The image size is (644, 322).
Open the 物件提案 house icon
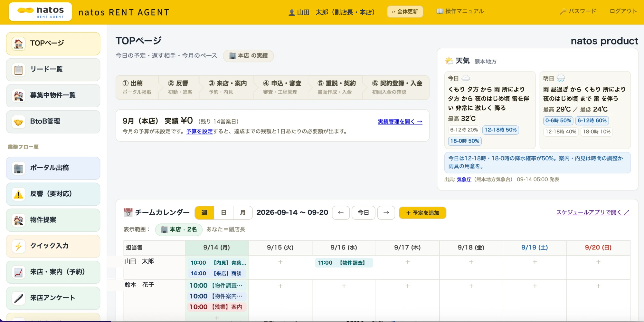(19, 220)
